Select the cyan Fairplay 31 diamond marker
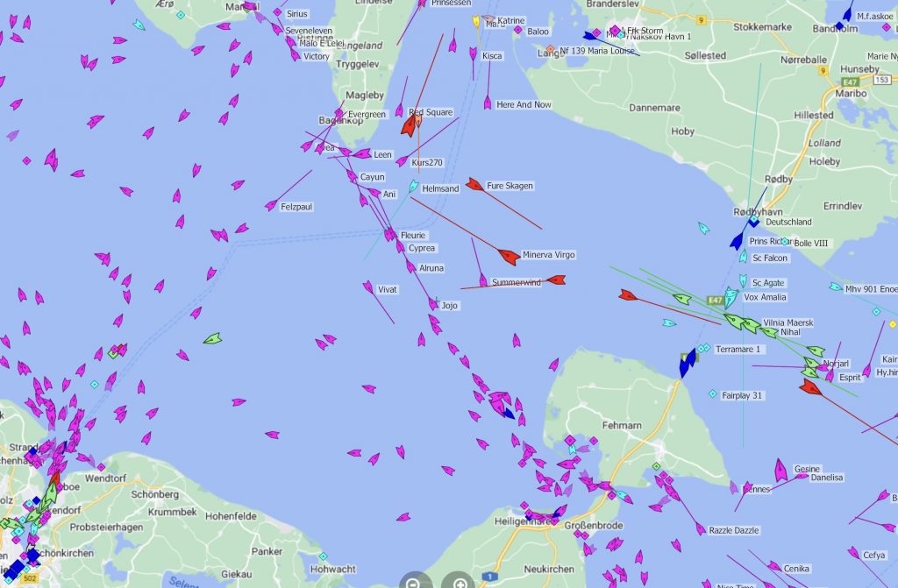Viewport: 898px width, 588px height. click(712, 394)
